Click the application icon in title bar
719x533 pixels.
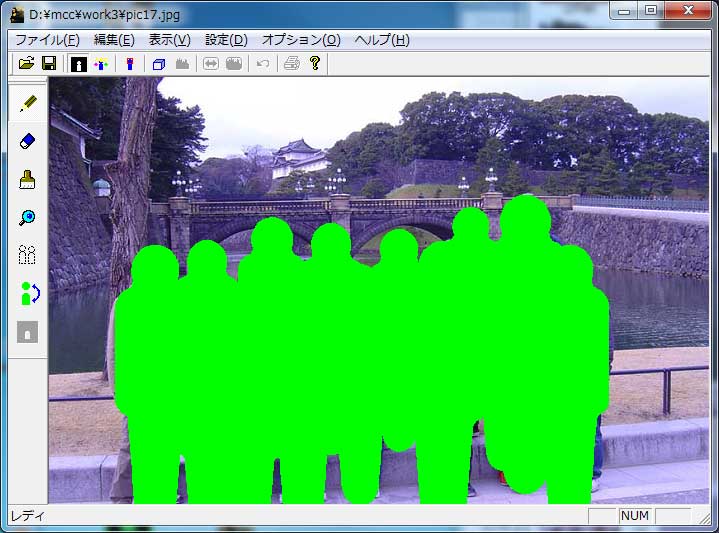(17, 15)
